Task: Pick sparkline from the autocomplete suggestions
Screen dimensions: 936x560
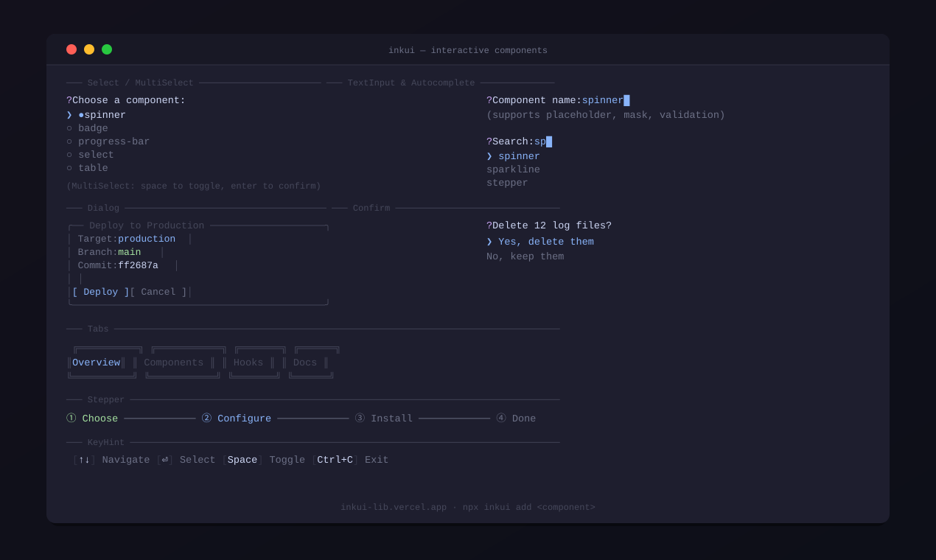Action: (x=513, y=170)
